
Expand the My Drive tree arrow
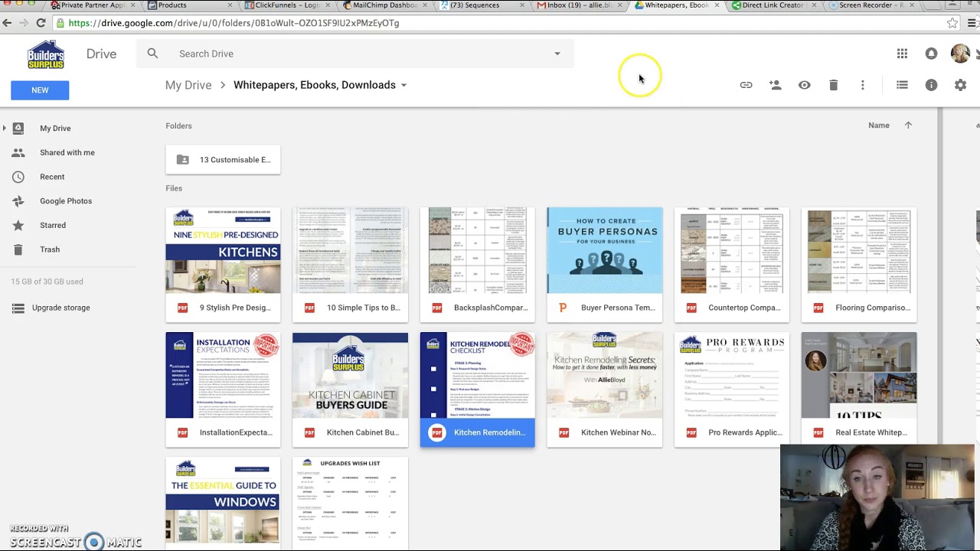[5, 128]
